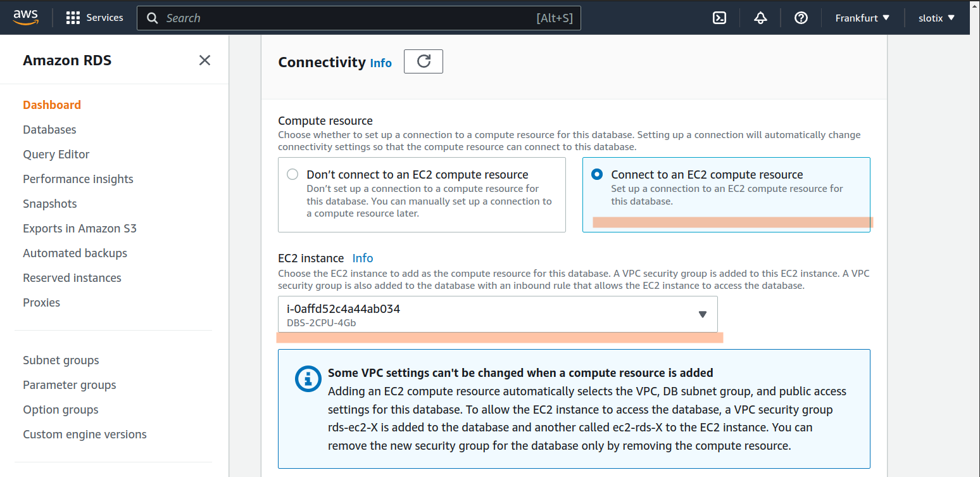Open the Connectivity Info link
The image size is (980, 477).
tap(380, 63)
